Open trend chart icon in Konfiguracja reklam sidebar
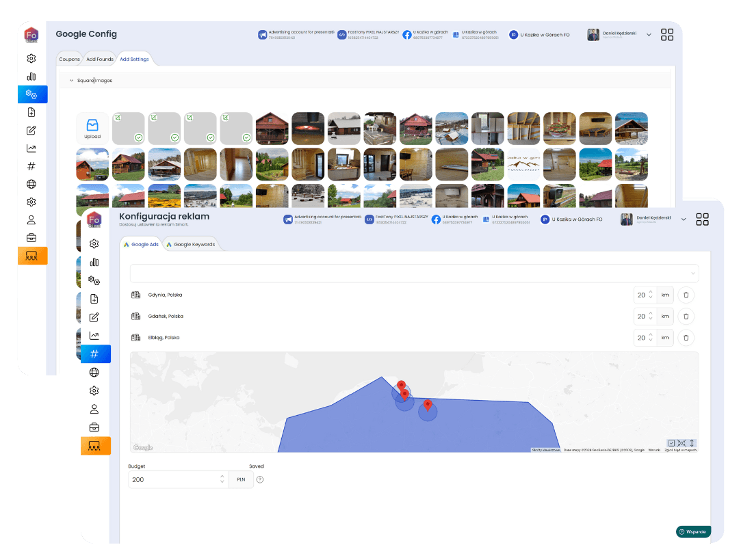Image resolution: width=739 pixels, height=560 pixels. coord(94,336)
